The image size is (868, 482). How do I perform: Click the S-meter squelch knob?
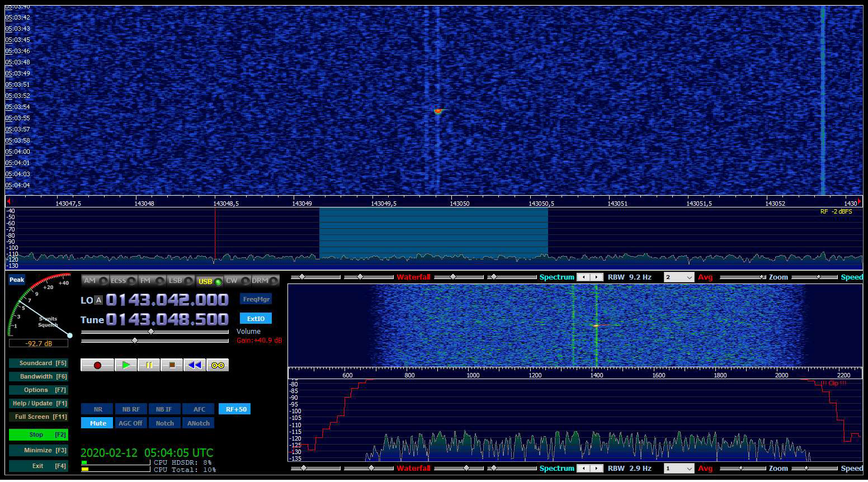pos(70,335)
